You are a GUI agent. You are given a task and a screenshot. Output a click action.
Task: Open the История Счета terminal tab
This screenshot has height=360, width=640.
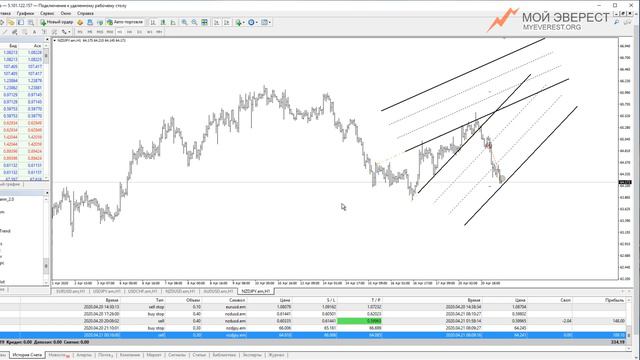(27, 355)
